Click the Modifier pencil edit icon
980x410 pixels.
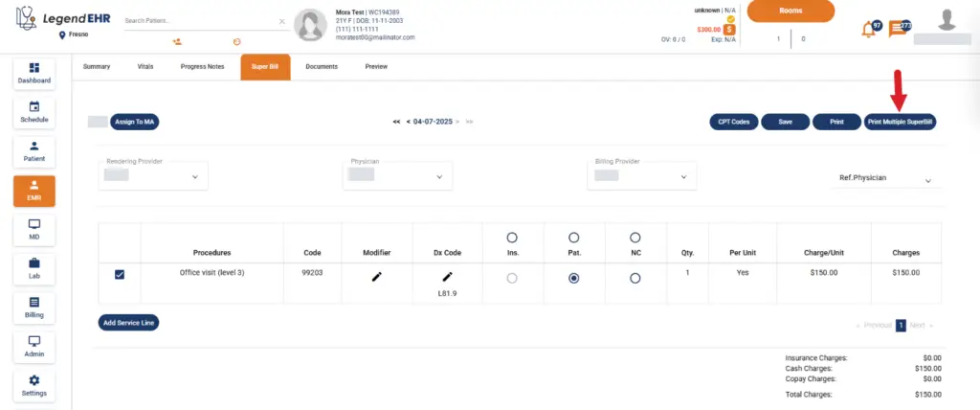[x=377, y=277]
